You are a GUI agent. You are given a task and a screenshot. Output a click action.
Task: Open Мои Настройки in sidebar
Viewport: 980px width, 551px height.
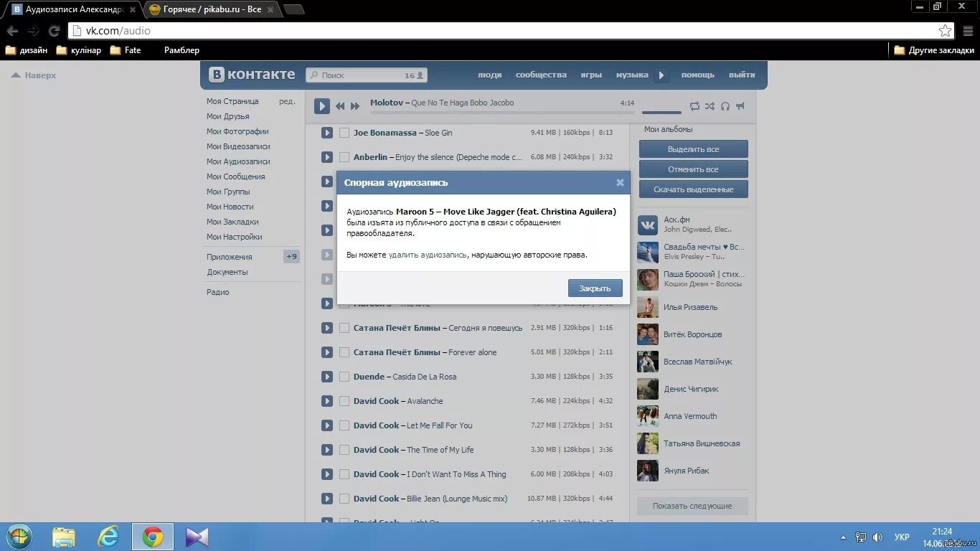click(235, 237)
